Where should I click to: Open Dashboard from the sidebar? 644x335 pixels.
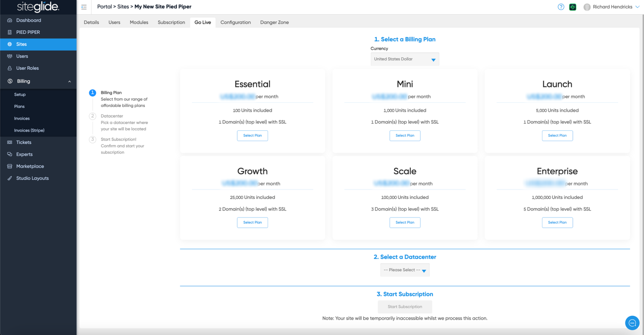tap(28, 20)
